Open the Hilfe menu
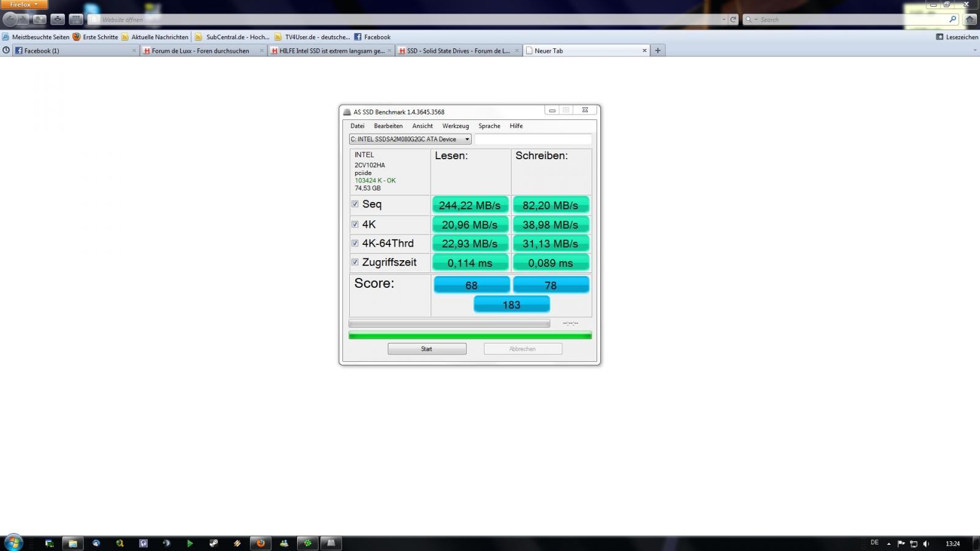 [516, 126]
